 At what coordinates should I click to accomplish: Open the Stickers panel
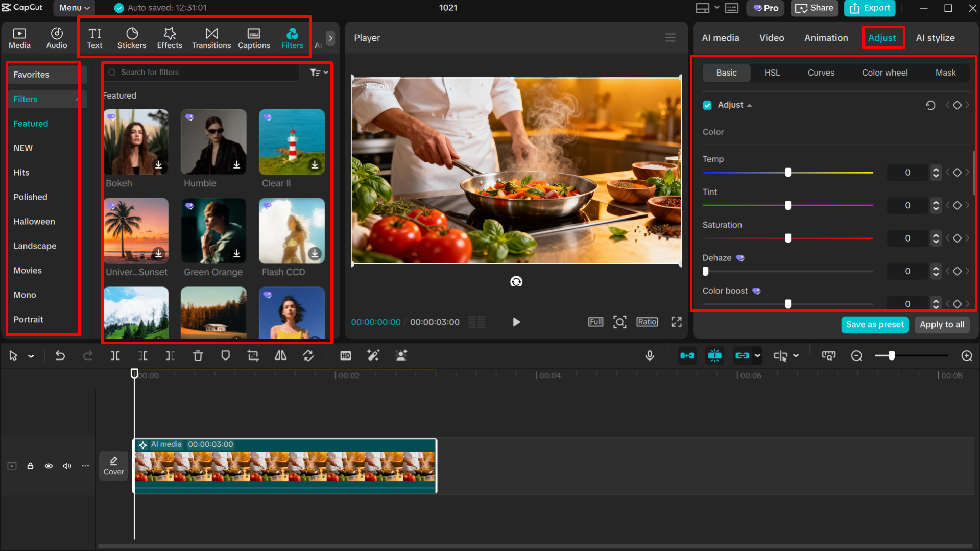132,37
